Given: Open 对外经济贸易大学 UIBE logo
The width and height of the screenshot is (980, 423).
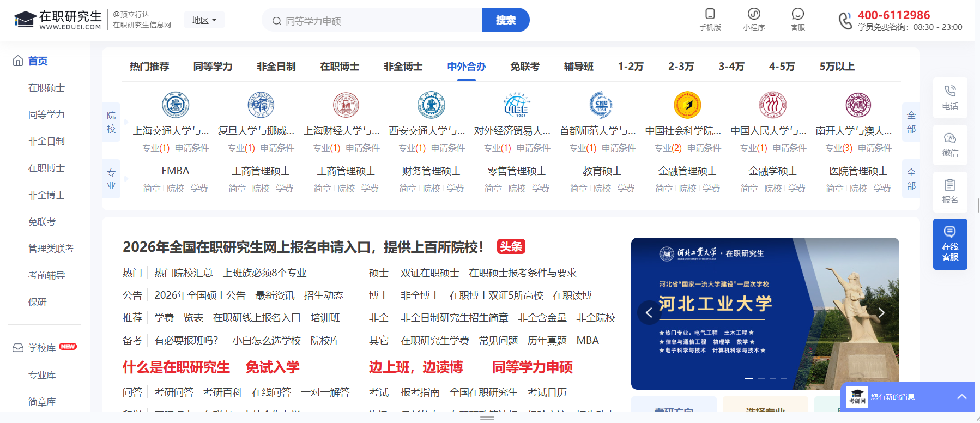Looking at the screenshot, I should (517, 105).
